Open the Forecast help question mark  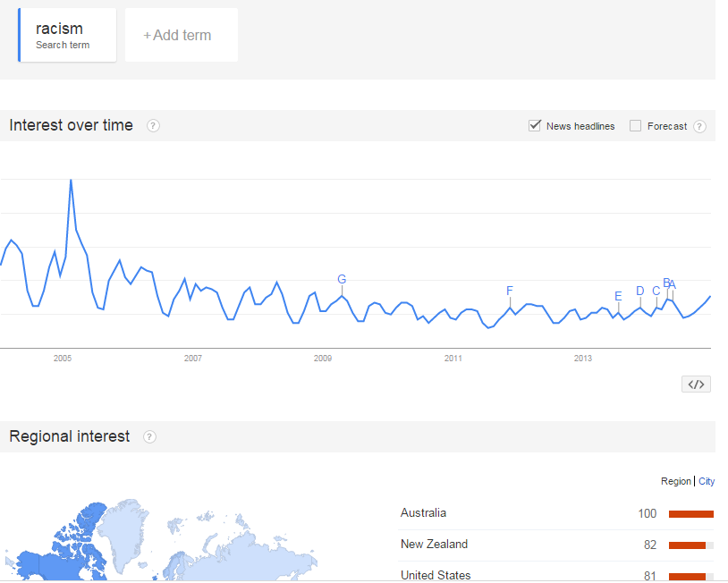pos(699,126)
